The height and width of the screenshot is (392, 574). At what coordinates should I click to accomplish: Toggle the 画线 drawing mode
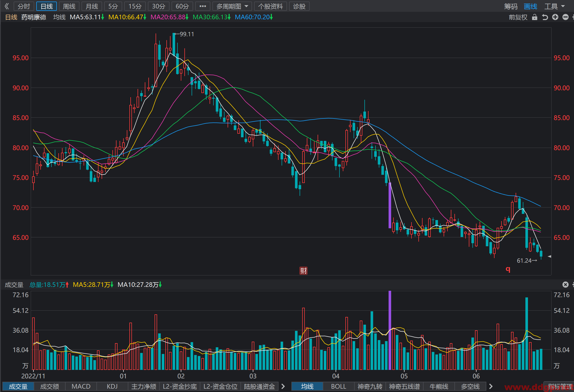click(530, 6)
